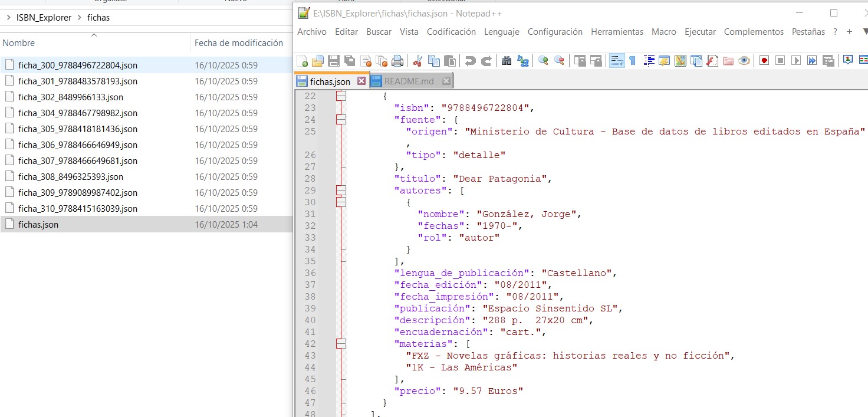Save the recorded macro icon

tap(828, 60)
